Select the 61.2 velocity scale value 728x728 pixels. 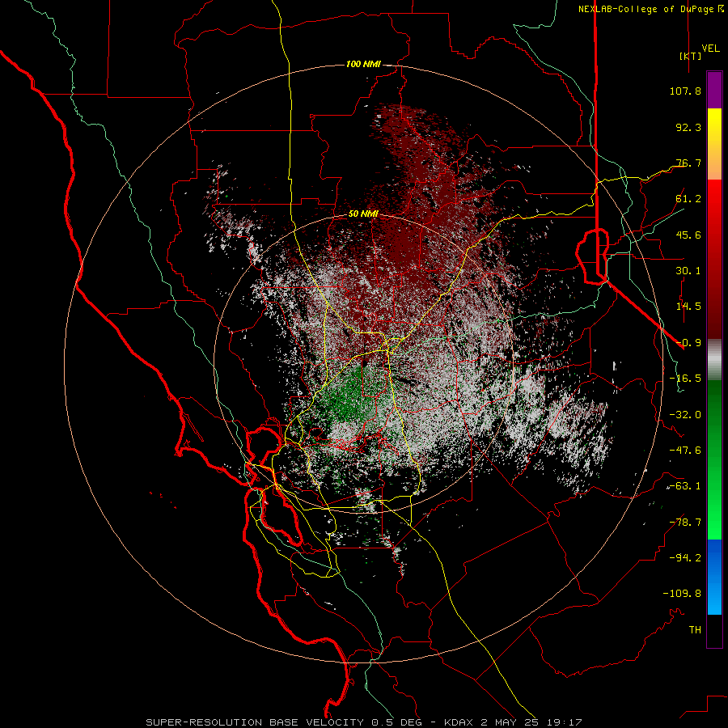coord(688,199)
